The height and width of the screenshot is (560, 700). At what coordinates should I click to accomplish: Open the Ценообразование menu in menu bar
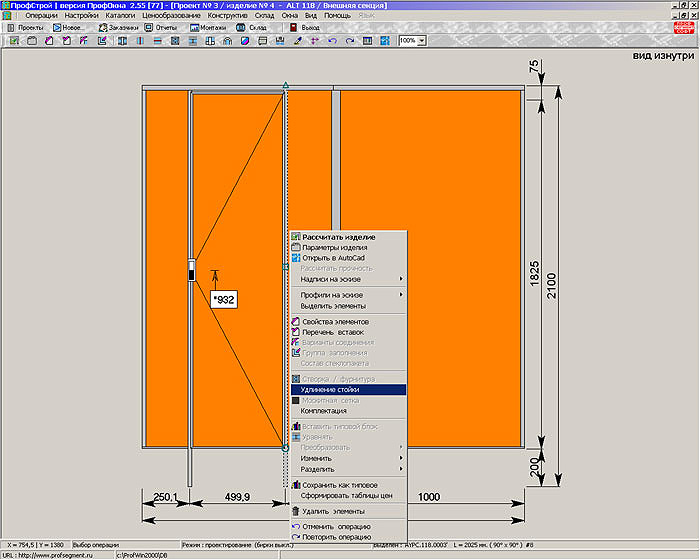click(x=172, y=16)
